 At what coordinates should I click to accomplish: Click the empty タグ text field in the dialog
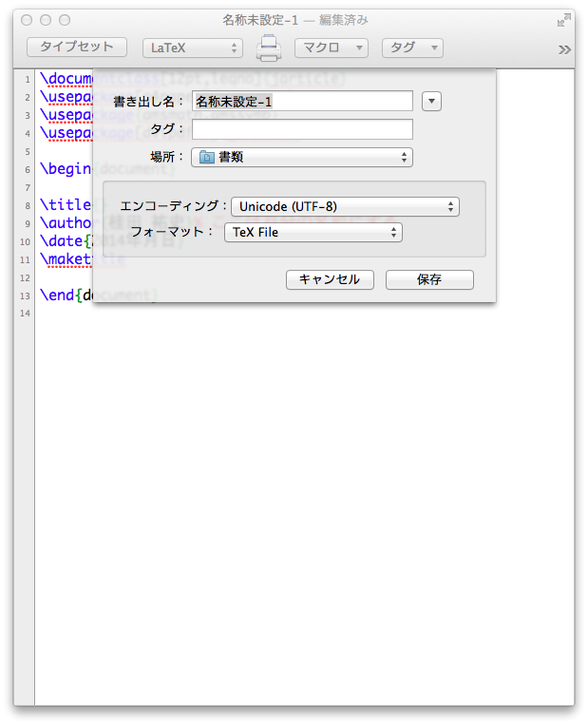point(302,129)
